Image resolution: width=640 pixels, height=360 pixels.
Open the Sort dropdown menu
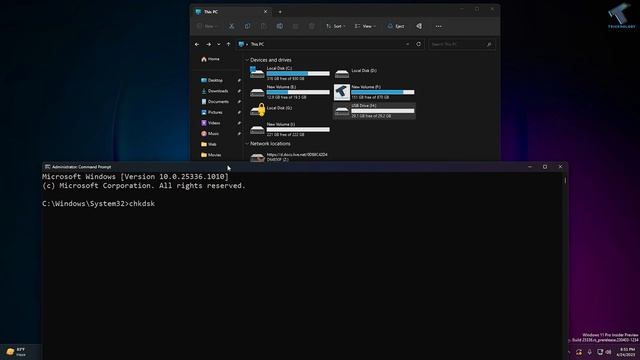point(336,26)
